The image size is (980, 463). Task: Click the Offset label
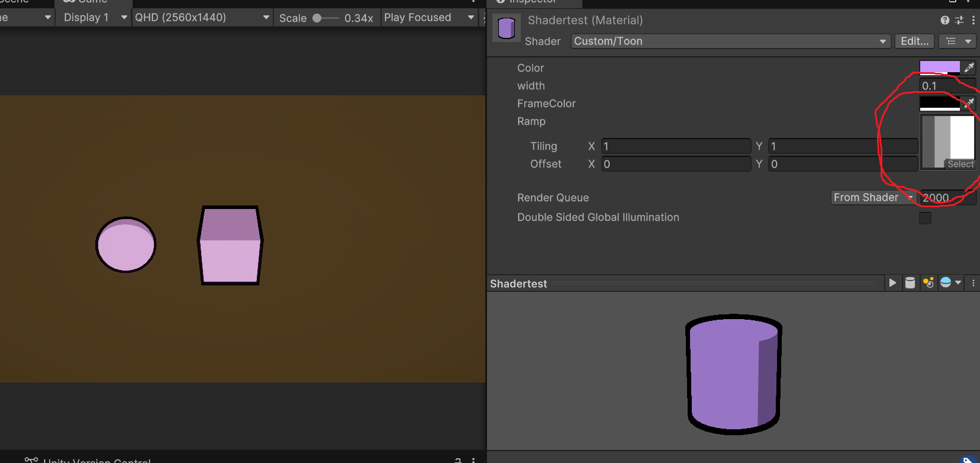[546, 164]
